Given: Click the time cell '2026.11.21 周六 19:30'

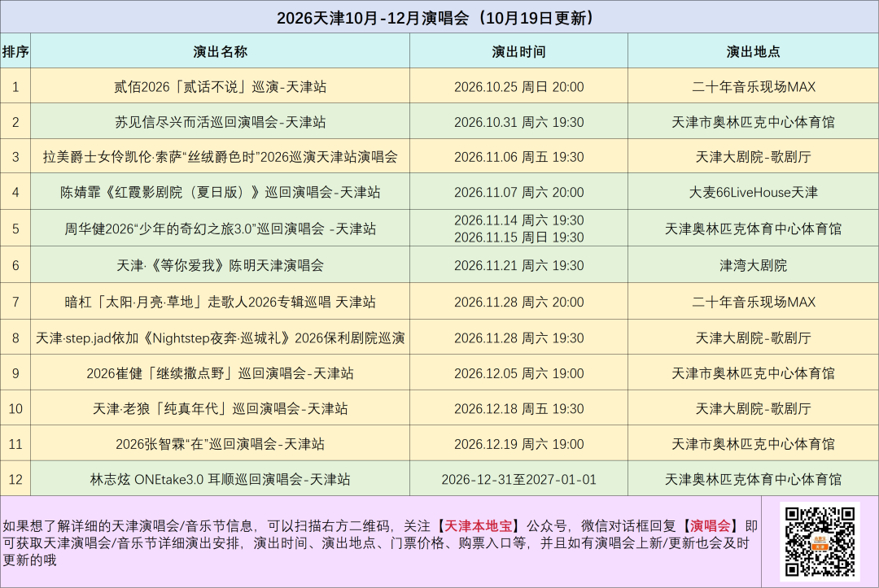Looking at the screenshot, I should (518, 265).
